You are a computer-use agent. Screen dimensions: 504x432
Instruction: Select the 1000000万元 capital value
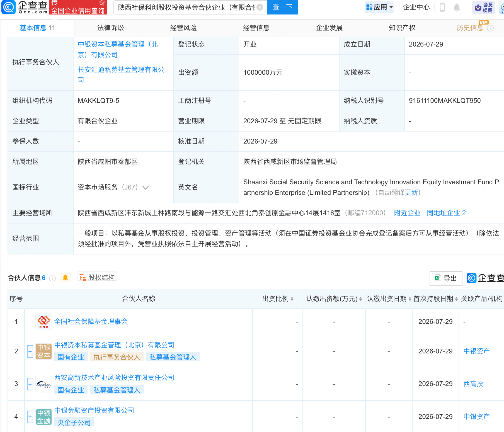(x=263, y=72)
